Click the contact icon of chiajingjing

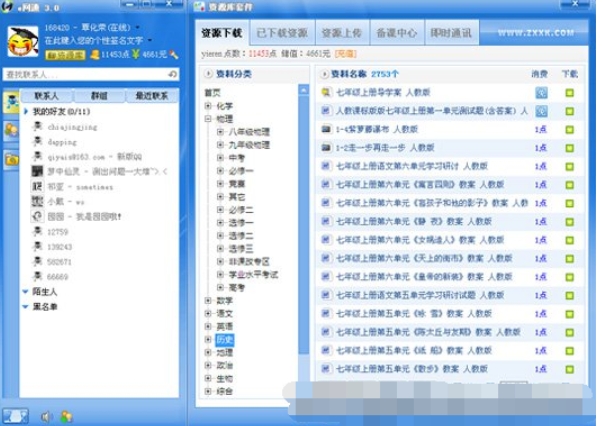point(37,126)
